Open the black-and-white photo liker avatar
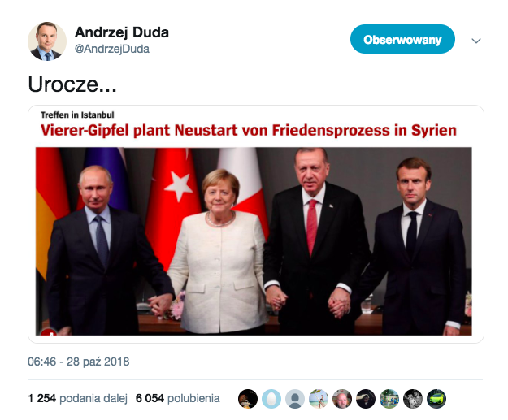Viewport: 508px width, 420px height. 413,399
